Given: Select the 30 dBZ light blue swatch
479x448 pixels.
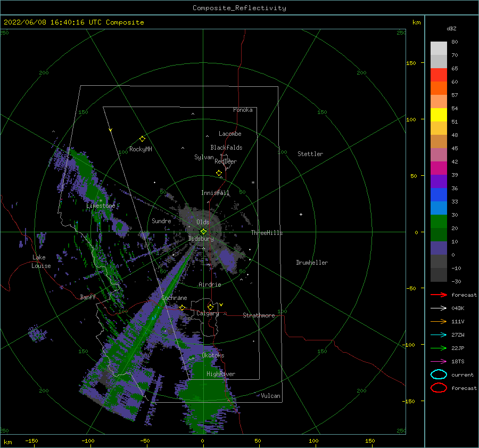Looking at the screenshot, I should [439, 208].
